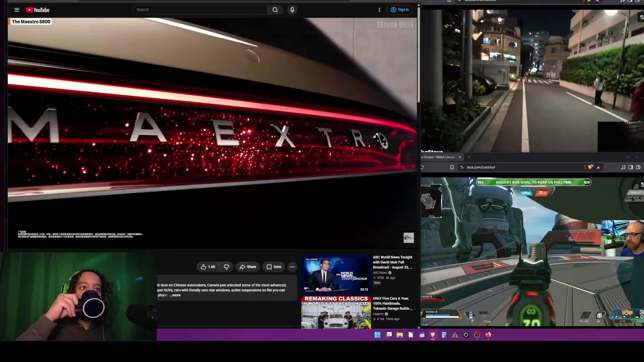The image size is (644, 362).
Task: Click the YouTube page vertical scrollbar
Action: coord(419,55)
